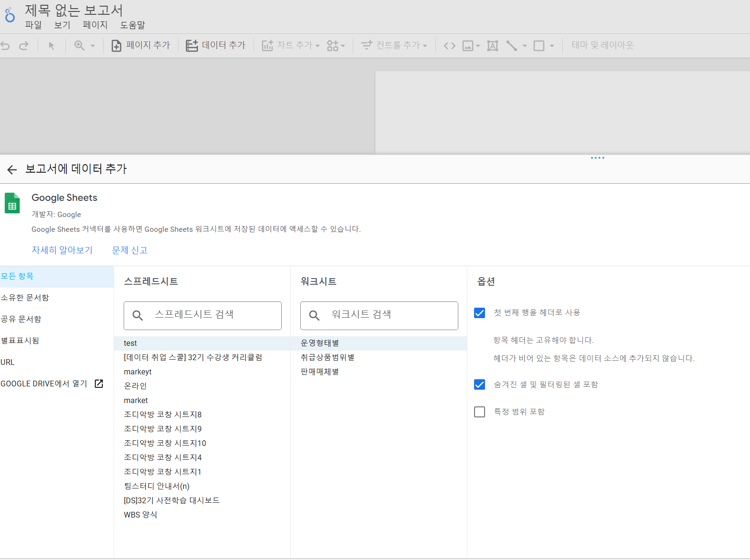
Task: Open 자세히 알아보기 link
Action: (x=62, y=250)
